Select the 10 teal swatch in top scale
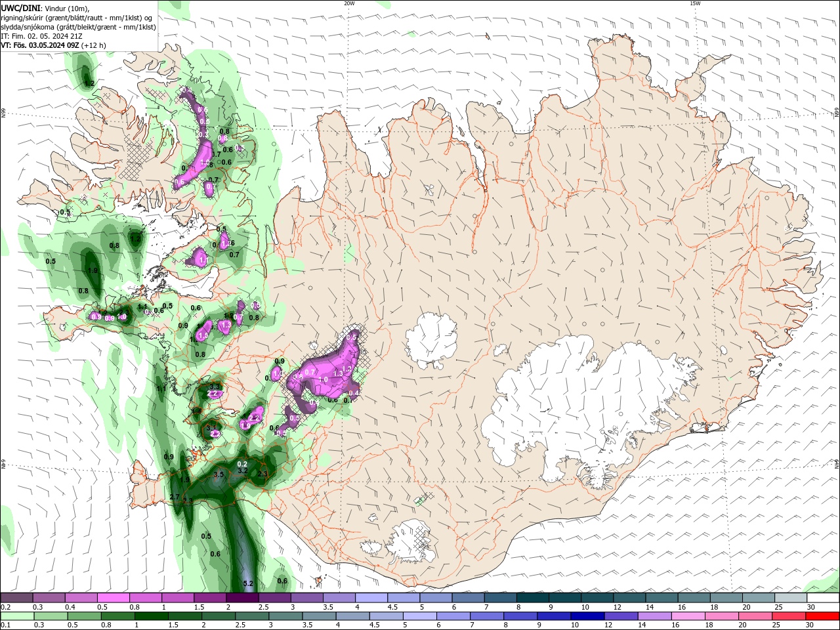The height and width of the screenshot is (630, 840). click(x=598, y=598)
